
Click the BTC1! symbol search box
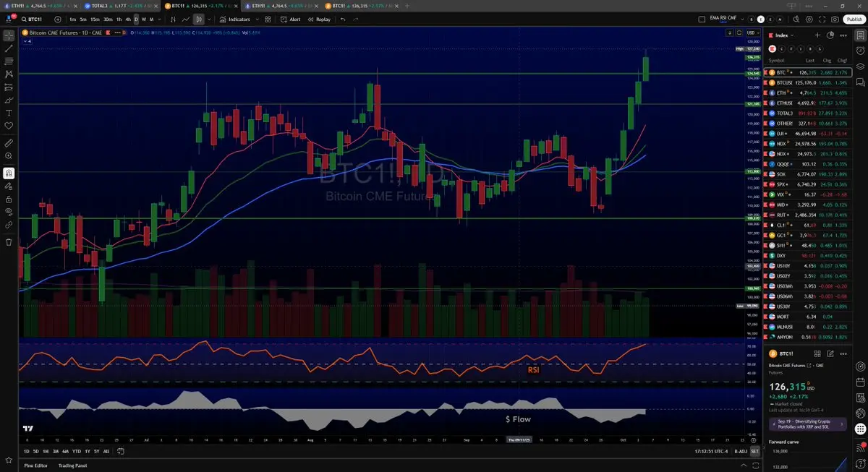point(35,20)
